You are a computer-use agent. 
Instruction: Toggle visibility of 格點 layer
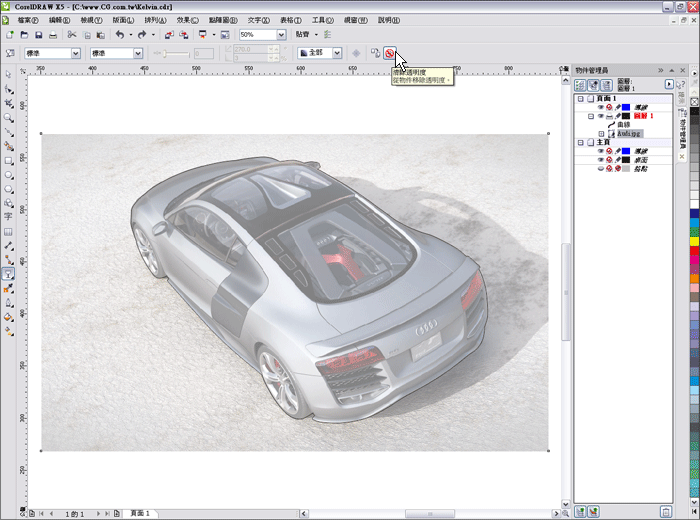(x=600, y=168)
